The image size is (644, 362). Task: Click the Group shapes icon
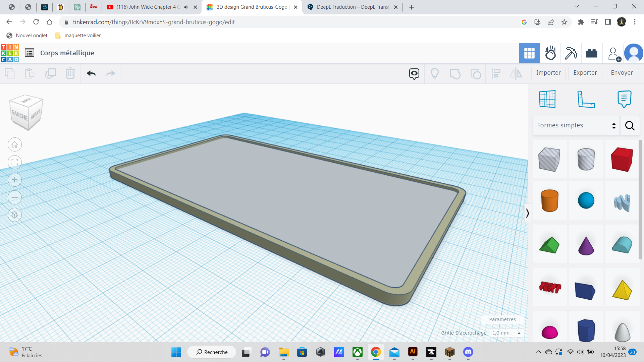click(455, 74)
